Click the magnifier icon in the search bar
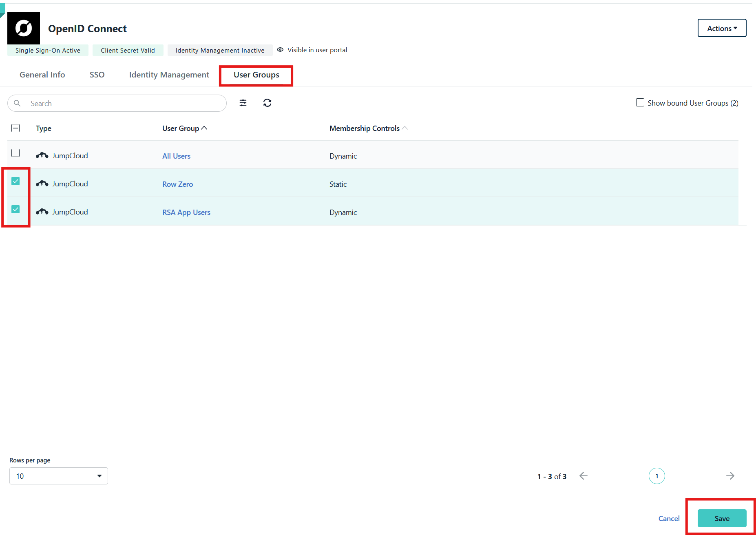Viewport: 756px width, 535px height. (17, 103)
